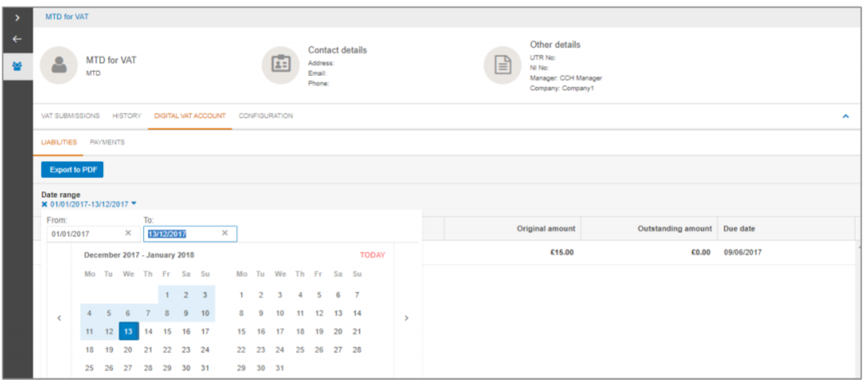Image resolution: width=868 pixels, height=380 pixels.
Task: Sort by Outstanding amount column header
Action: 675,229
